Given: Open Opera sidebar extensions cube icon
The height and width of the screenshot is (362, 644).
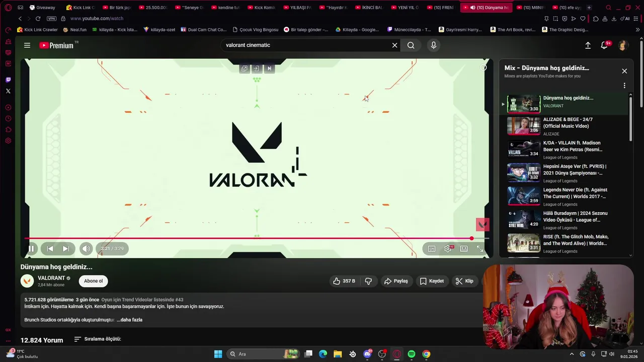Looking at the screenshot, I should 8,130.
